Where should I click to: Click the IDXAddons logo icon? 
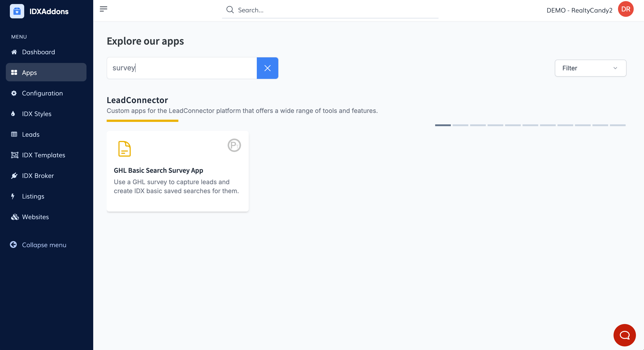coord(17,11)
